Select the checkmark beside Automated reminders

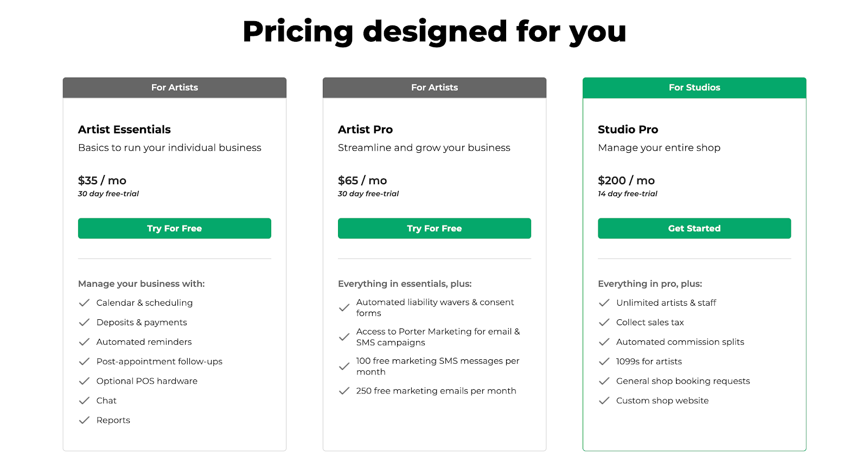[85, 341]
